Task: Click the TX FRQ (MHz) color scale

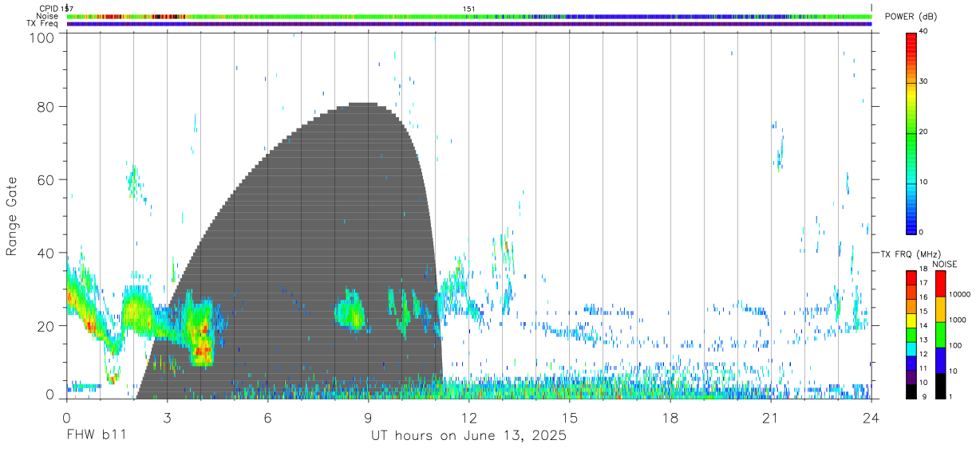Action: [911, 334]
